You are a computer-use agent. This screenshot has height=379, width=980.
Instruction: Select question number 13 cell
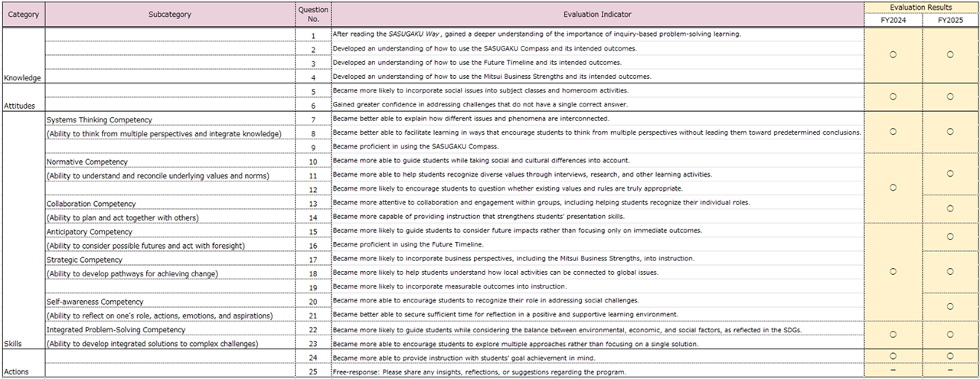pyautogui.click(x=312, y=204)
